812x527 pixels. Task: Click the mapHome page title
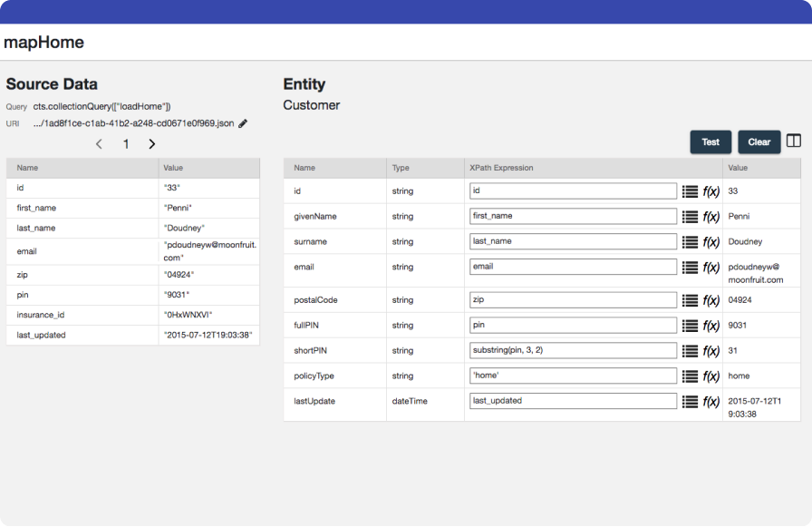(x=44, y=42)
